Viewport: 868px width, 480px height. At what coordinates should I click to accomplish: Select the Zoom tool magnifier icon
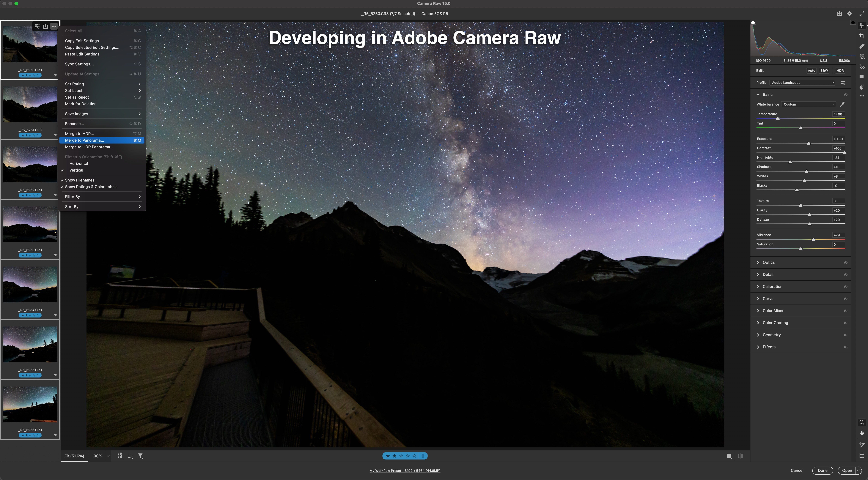[862, 422]
